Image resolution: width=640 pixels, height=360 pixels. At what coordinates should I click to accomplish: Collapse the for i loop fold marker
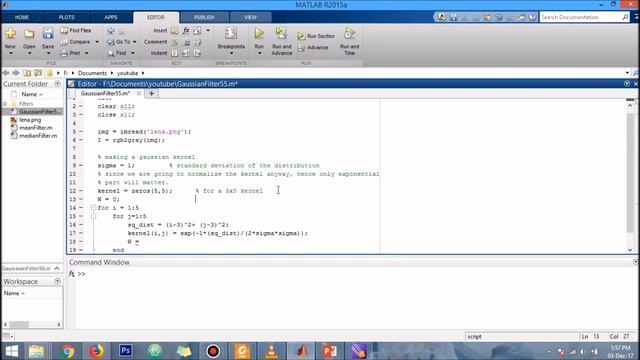pos(93,208)
